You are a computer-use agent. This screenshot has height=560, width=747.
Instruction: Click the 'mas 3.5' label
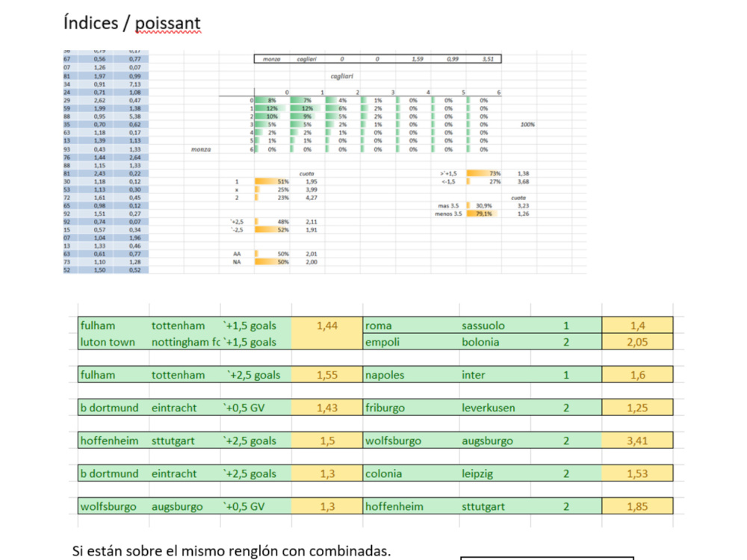448,206
